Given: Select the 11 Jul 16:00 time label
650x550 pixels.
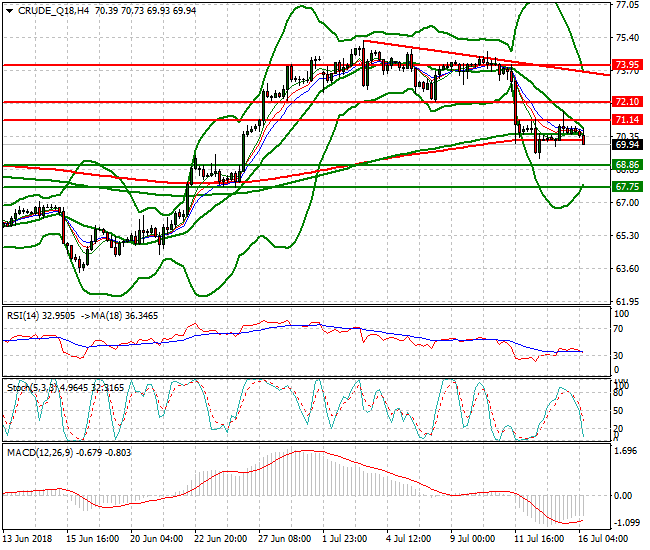Looking at the screenshot, I should coord(539,539).
